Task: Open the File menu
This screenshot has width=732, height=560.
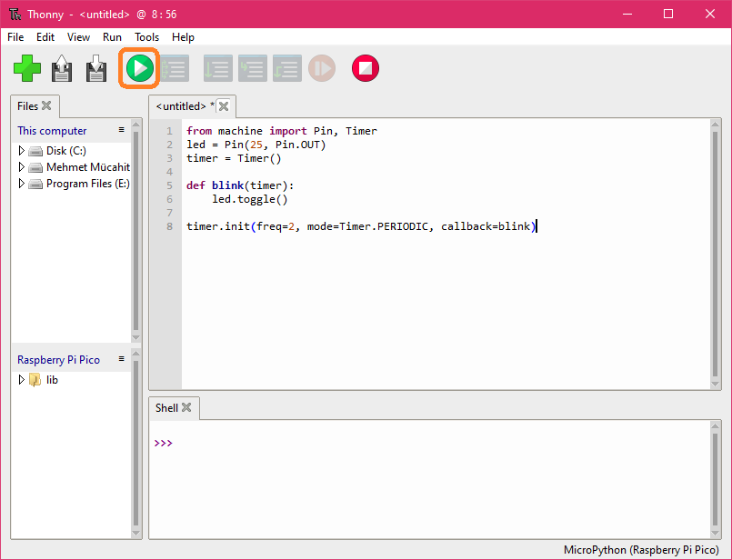Action: (x=15, y=37)
